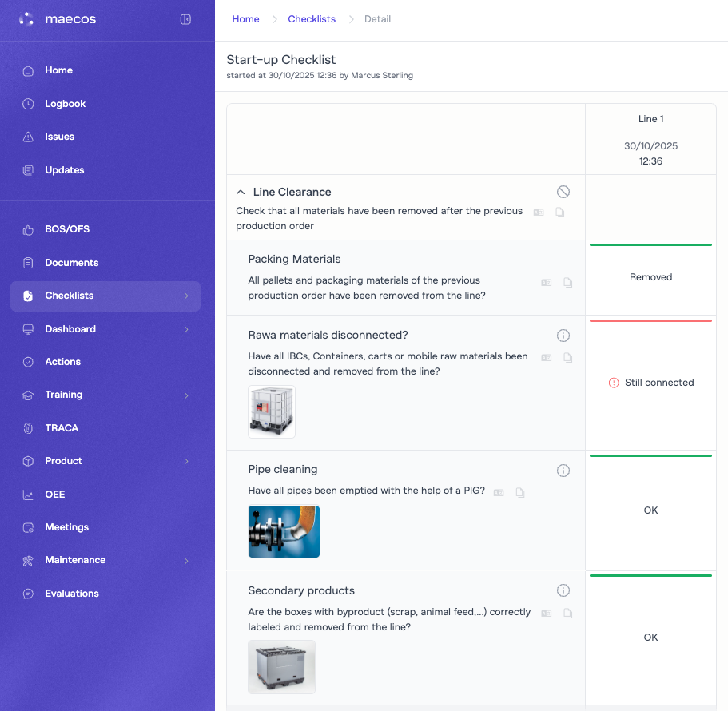The image size is (728, 711).
Task: Open Logbook from the sidebar
Action: [65, 104]
